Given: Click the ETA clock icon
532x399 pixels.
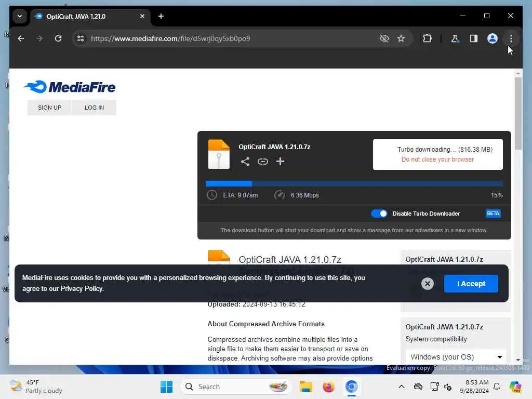Looking at the screenshot, I should (x=212, y=195).
